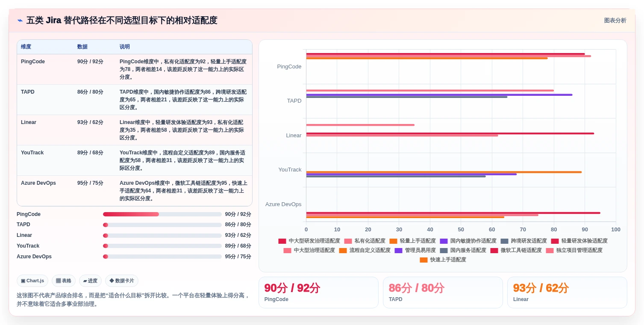Toggle the 国内敏捷协作适配度 legend item
This screenshot has height=325, width=644.
pyautogui.click(x=468, y=241)
